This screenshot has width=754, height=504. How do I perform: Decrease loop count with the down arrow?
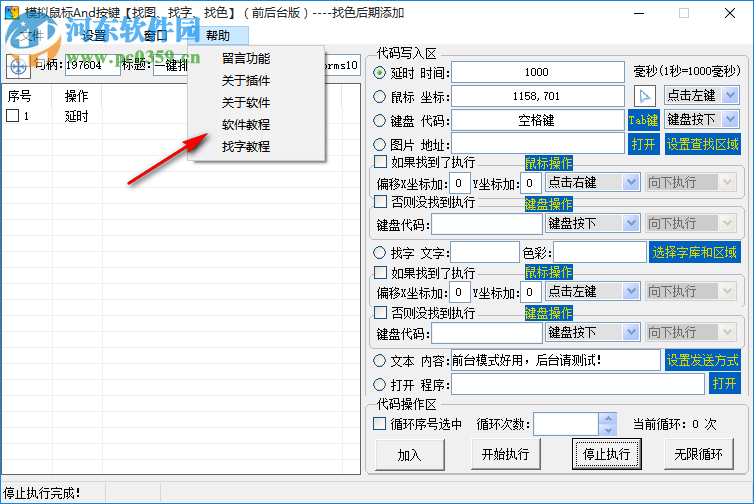click(608, 430)
